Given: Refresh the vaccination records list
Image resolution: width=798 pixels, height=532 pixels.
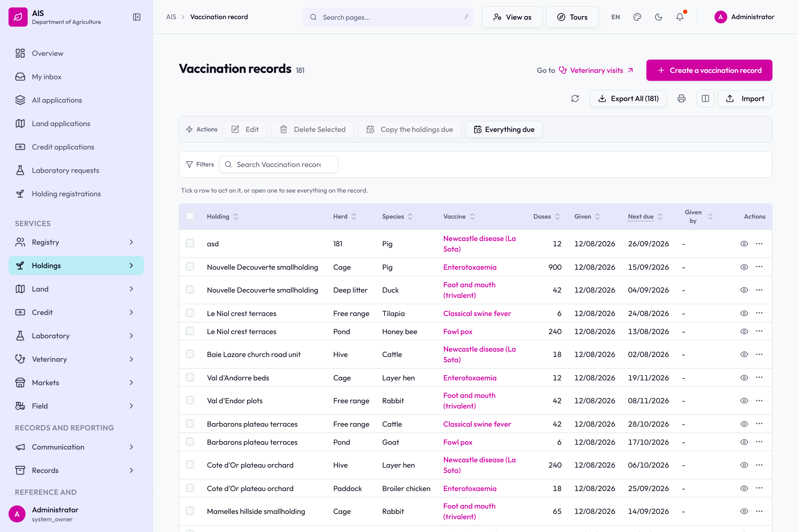Looking at the screenshot, I should coord(575,98).
